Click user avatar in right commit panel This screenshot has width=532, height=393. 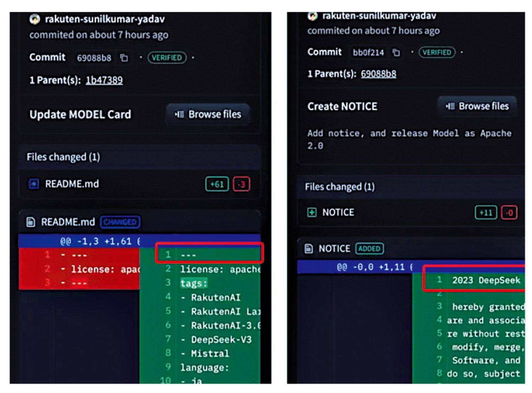coord(312,16)
